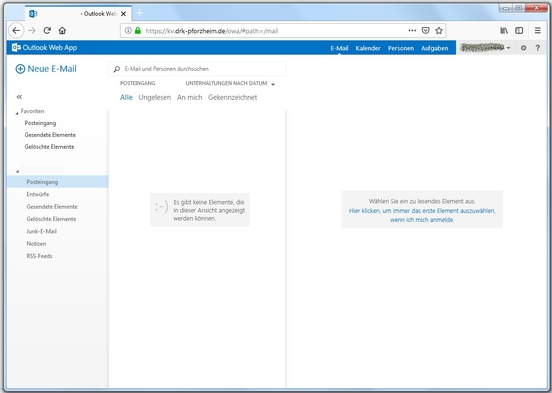Collapse the folder pane with double chevron

coord(19,96)
